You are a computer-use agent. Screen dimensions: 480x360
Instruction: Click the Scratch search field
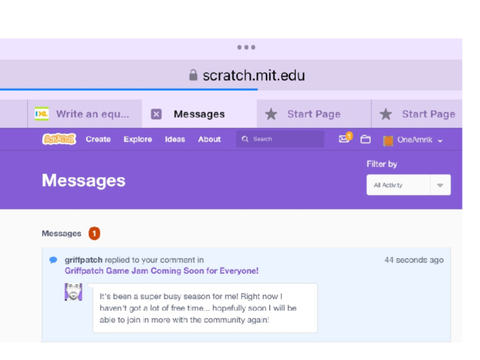point(280,139)
